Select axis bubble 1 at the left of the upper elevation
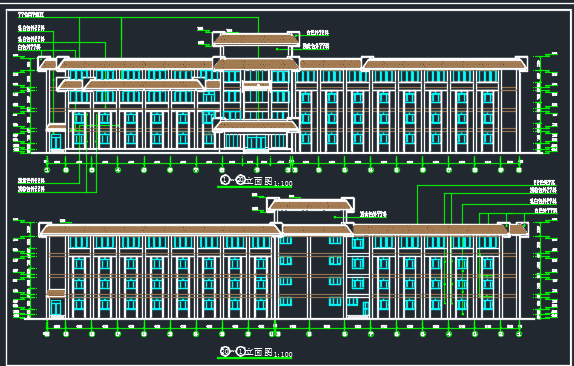Viewport: 574px width, 366px height. (x=46, y=170)
